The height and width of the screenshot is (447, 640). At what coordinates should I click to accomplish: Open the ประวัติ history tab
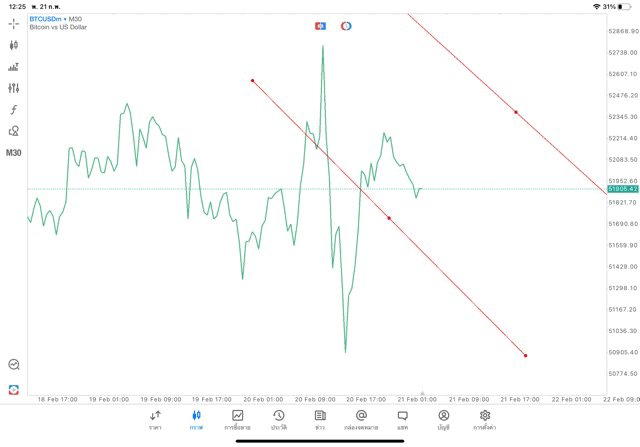point(279,420)
